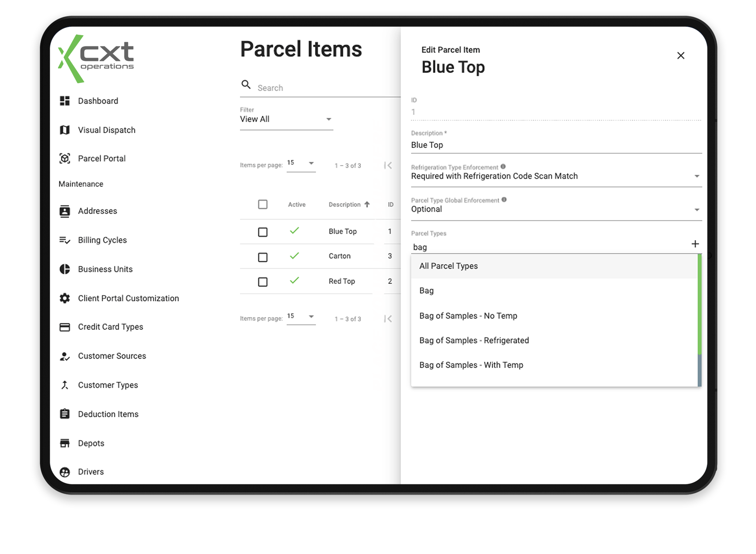This screenshot has height=554, width=756.
Task: Click the Client Portal Customization gear icon
Action: [65, 298]
